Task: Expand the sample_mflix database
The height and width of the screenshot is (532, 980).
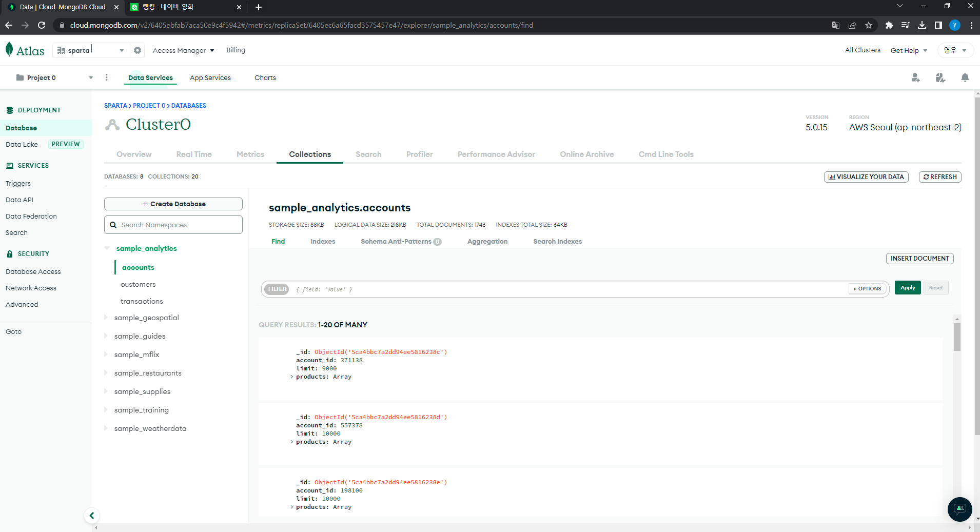Action: click(x=106, y=354)
